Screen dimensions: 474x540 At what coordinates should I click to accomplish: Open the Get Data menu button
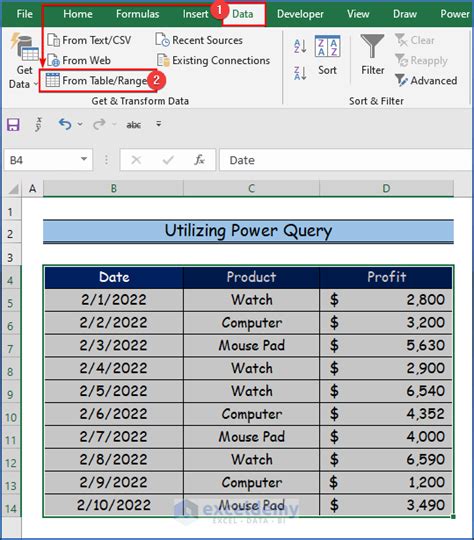click(24, 62)
